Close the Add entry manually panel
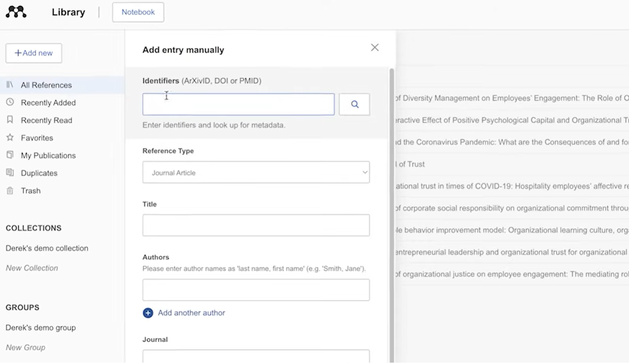The width and height of the screenshot is (629, 364). coord(375,48)
